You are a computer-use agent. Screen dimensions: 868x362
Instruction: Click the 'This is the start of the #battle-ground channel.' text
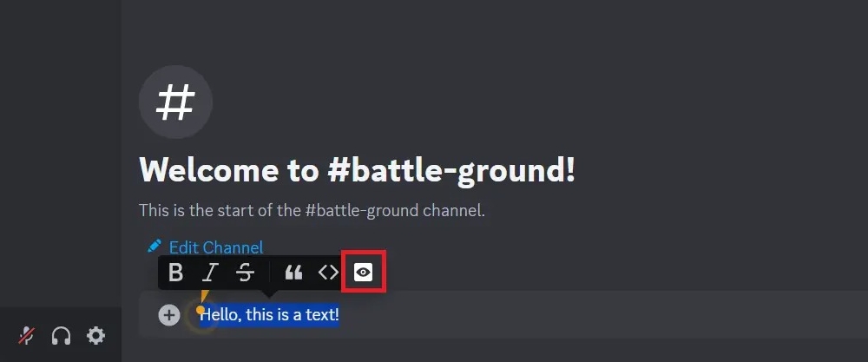tap(312, 210)
